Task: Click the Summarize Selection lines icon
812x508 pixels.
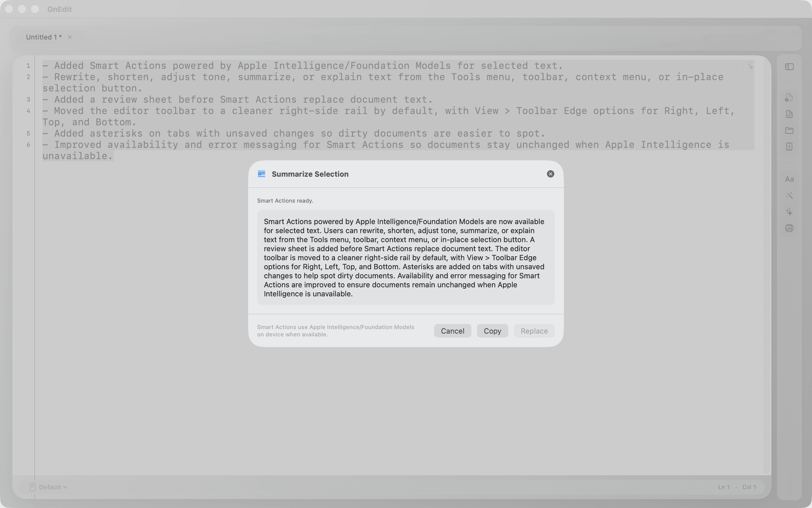Action: point(261,174)
